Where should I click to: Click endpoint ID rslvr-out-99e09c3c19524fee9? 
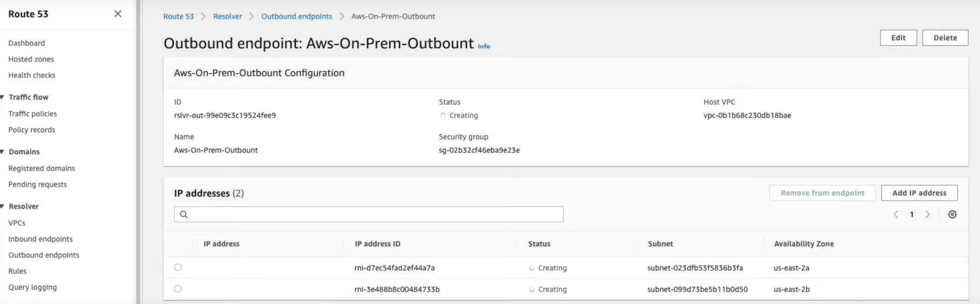pos(225,116)
